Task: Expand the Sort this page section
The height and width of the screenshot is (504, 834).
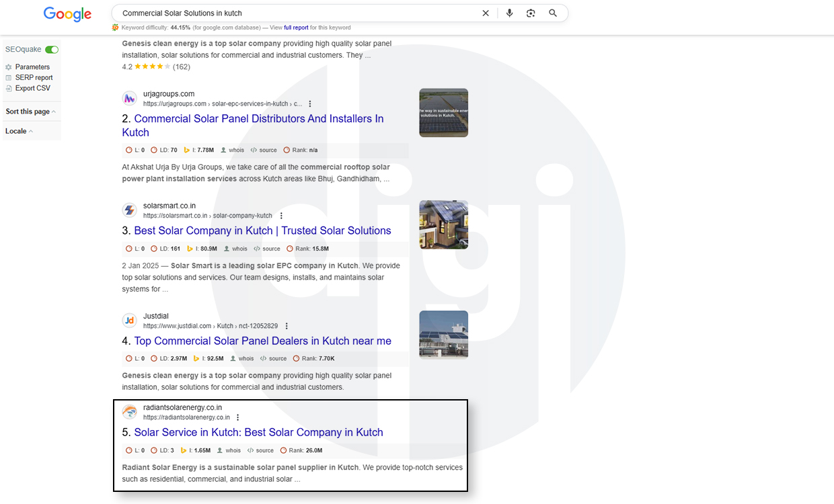Action: click(x=30, y=112)
